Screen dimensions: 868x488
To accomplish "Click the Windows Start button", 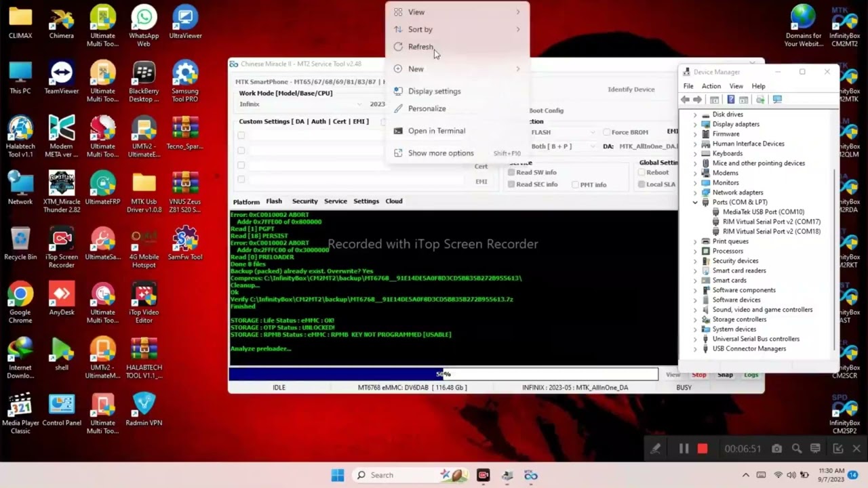I will pyautogui.click(x=337, y=475).
